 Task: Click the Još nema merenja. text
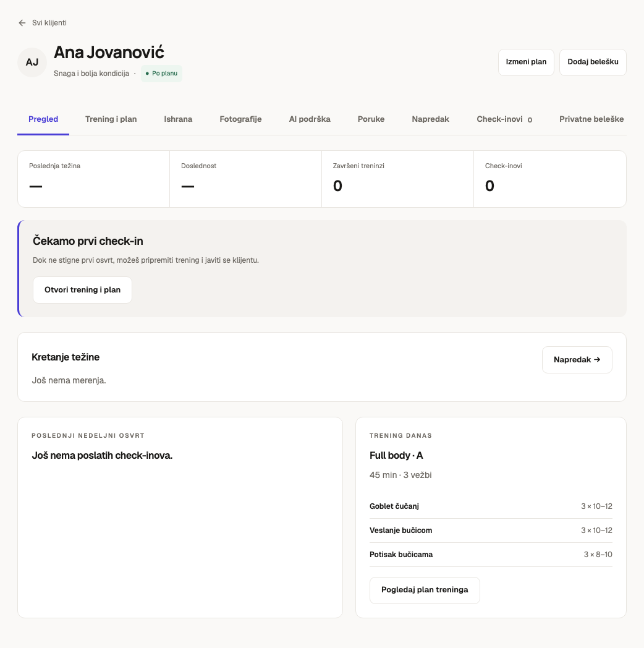click(69, 381)
